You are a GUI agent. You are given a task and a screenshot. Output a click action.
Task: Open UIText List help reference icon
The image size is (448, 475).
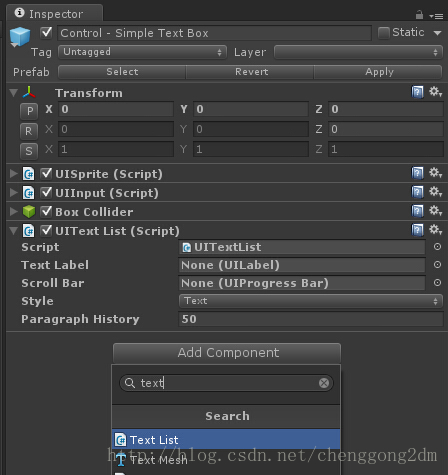[x=417, y=230]
